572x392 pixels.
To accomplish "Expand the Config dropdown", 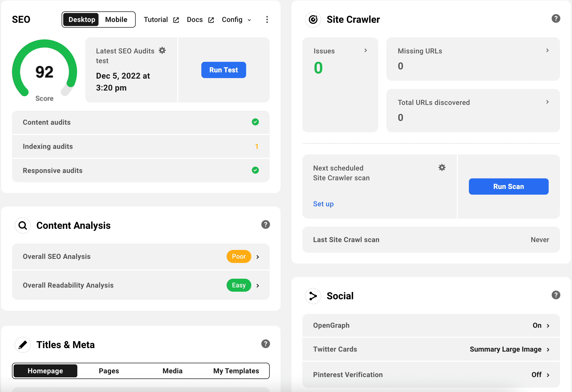I will click(236, 20).
